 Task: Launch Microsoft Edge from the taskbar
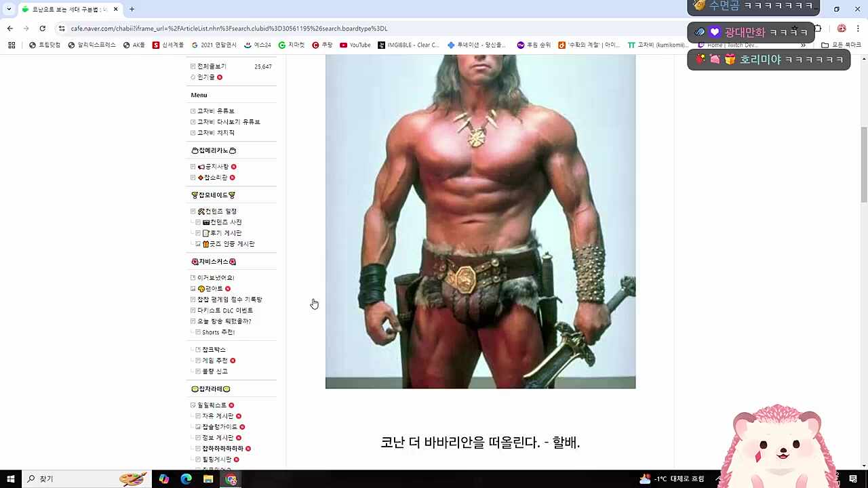pos(186,479)
